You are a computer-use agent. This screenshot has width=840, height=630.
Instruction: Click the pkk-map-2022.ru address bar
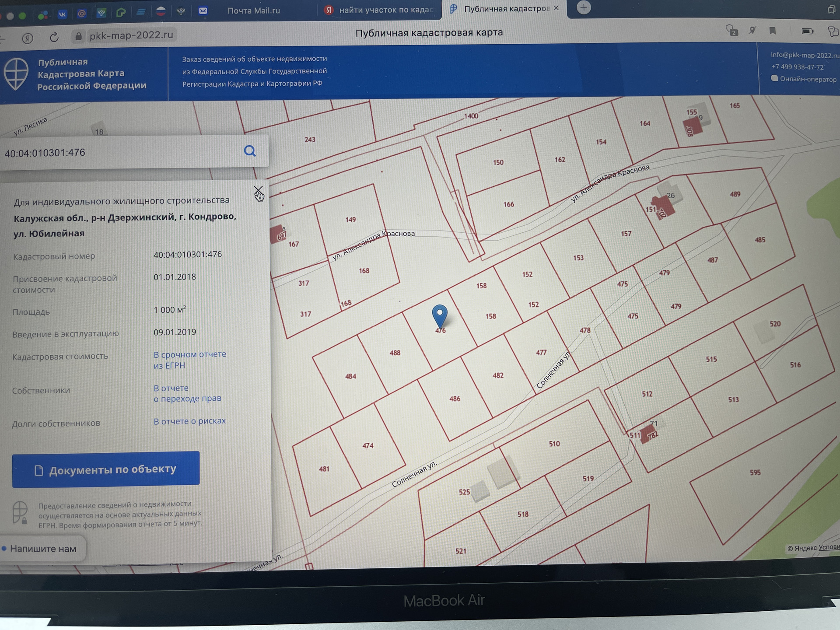tap(131, 35)
